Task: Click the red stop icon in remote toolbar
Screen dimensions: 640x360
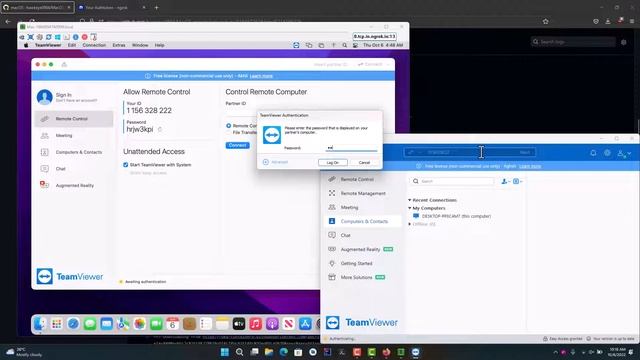Action: (x=84, y=37)
